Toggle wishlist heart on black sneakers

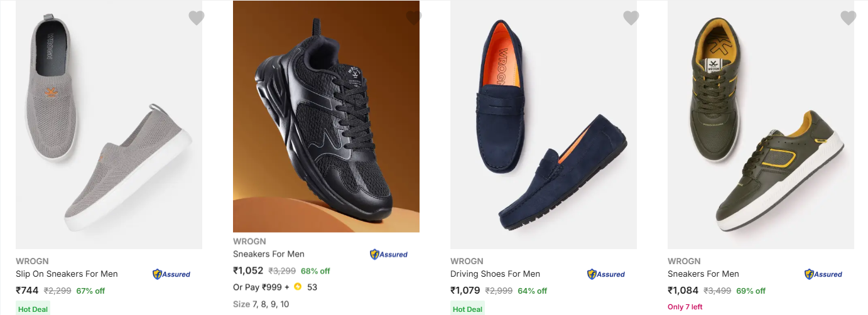[414, 18]
